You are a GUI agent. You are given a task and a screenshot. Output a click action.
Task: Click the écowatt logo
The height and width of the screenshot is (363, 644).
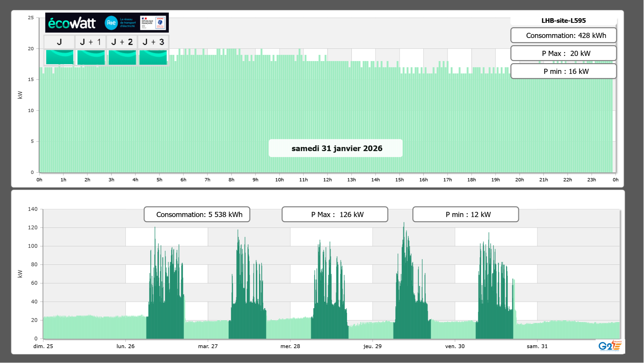pos(72,23)
